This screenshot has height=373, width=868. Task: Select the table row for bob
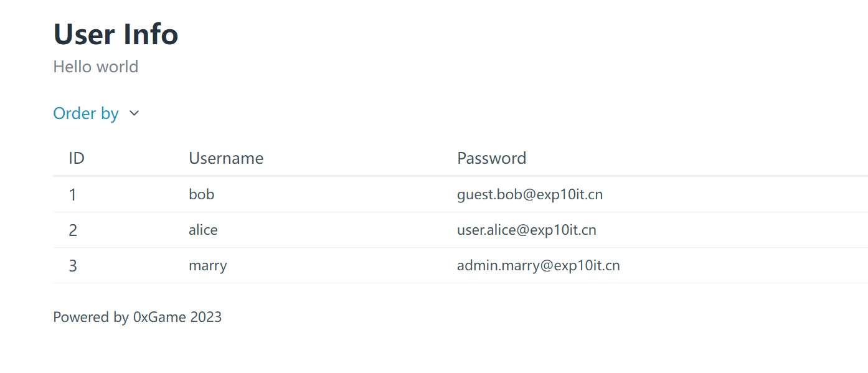[460, 194]
